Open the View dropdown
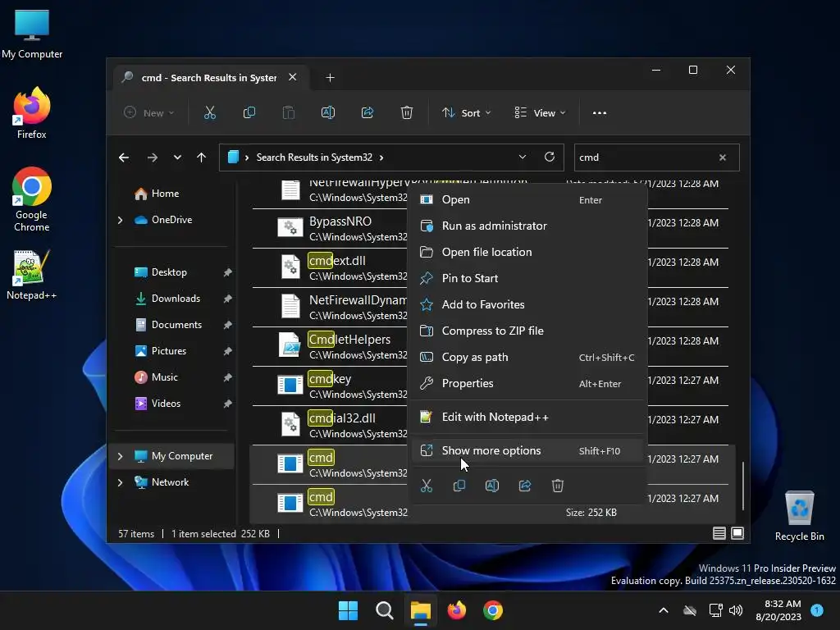Viewport: 840px width, 630px height. click(540, 113)
